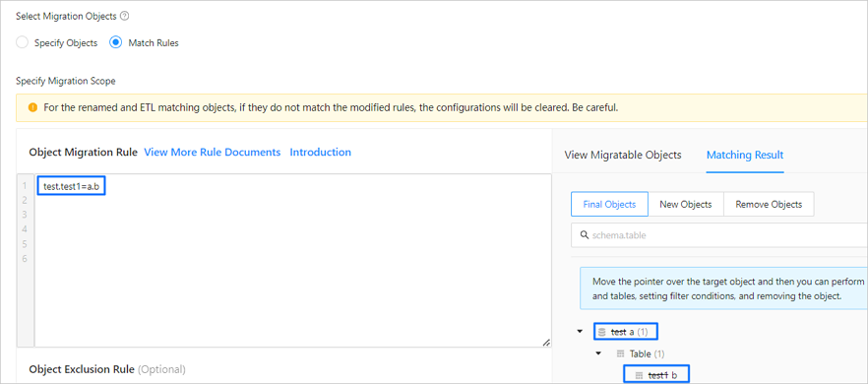Show the New Objects list
This screenshot has height=384, width=868.
[685, 204]
